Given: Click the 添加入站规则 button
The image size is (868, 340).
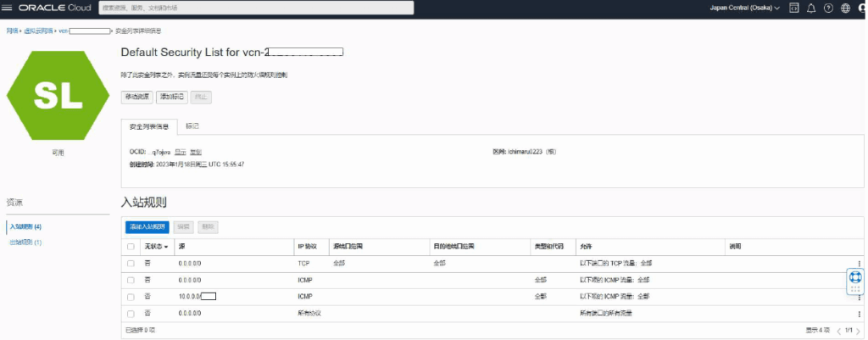Looking at the screenshot, I should coord(147,227).
